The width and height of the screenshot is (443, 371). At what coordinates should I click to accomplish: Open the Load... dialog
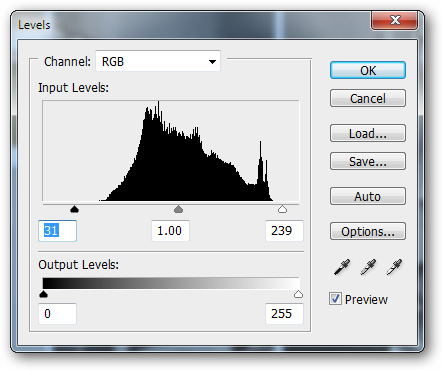pyautogui.click(x=368, y=133)
